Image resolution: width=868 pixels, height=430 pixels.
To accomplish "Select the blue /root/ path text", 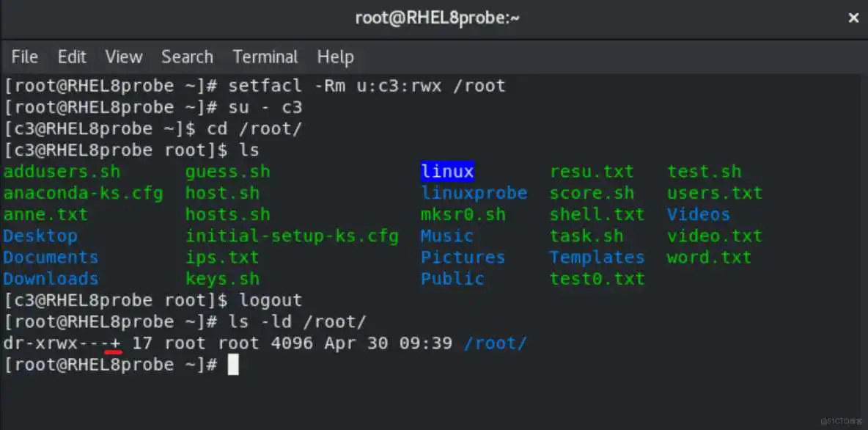I will [x=496, y=343].
